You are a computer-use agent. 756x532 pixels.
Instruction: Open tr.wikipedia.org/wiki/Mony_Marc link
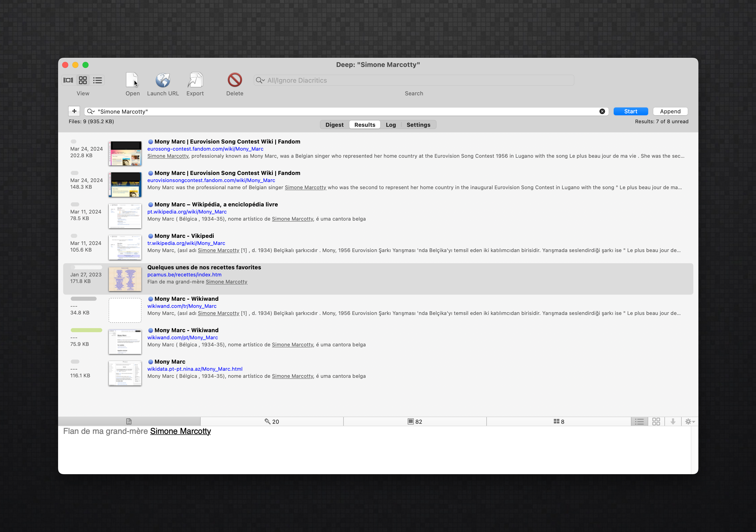[186, 243]
